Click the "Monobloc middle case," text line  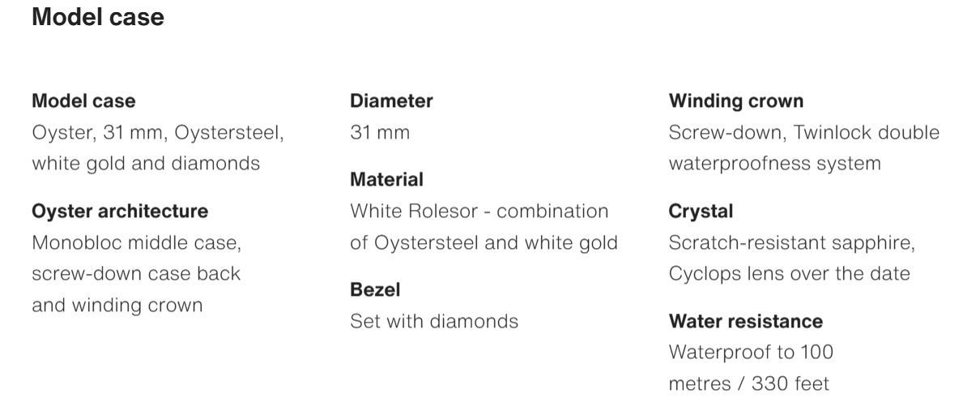pos(137,242)
